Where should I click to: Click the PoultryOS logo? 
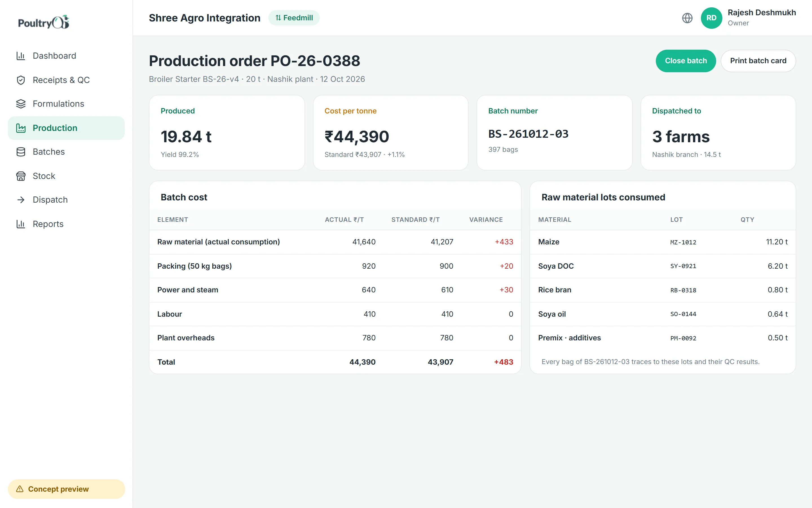44,22
